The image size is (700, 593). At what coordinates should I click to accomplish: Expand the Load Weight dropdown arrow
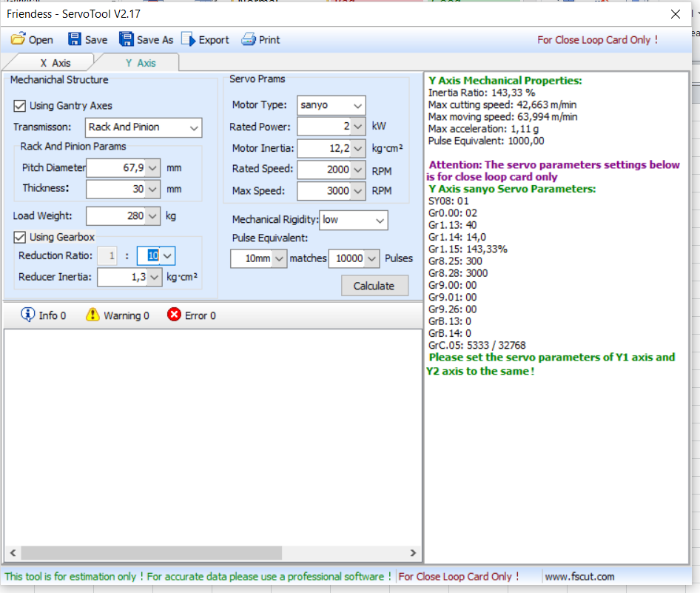click(152, 216)
